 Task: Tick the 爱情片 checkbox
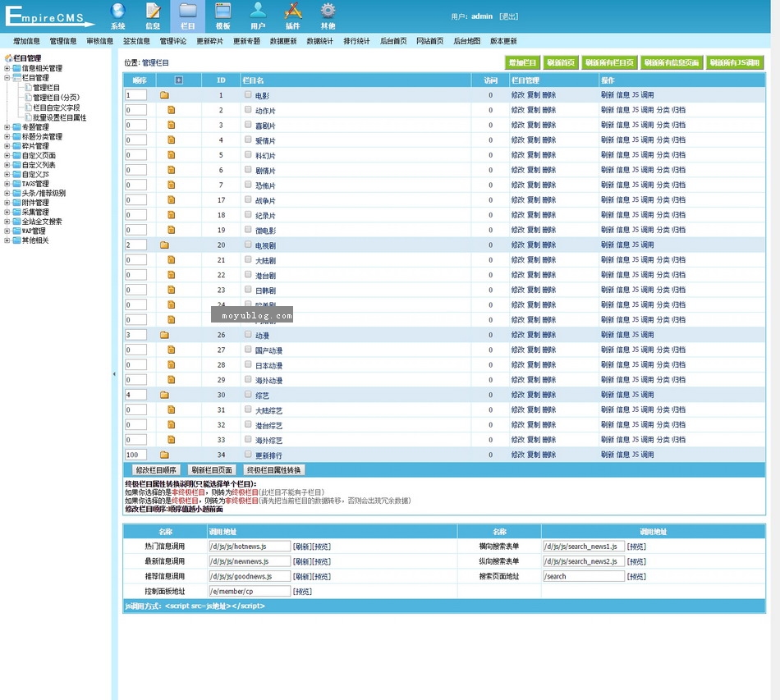tap(248, 140)
